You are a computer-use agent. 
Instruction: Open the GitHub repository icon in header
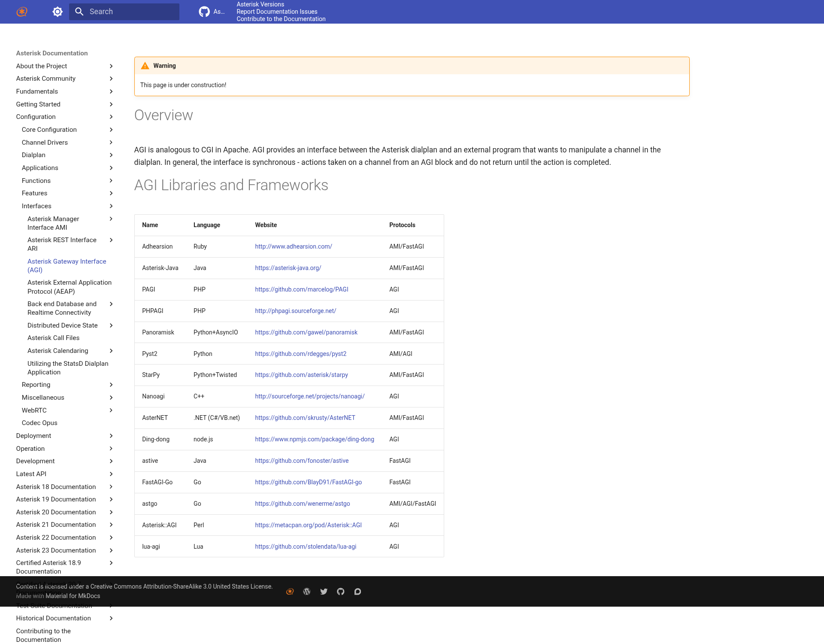pos(204,12)
